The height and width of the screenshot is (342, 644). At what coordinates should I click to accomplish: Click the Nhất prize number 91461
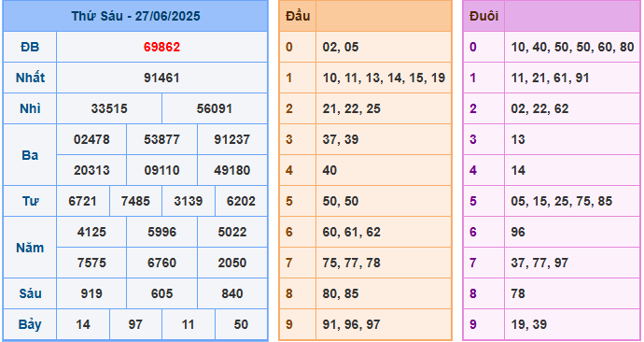161,78
